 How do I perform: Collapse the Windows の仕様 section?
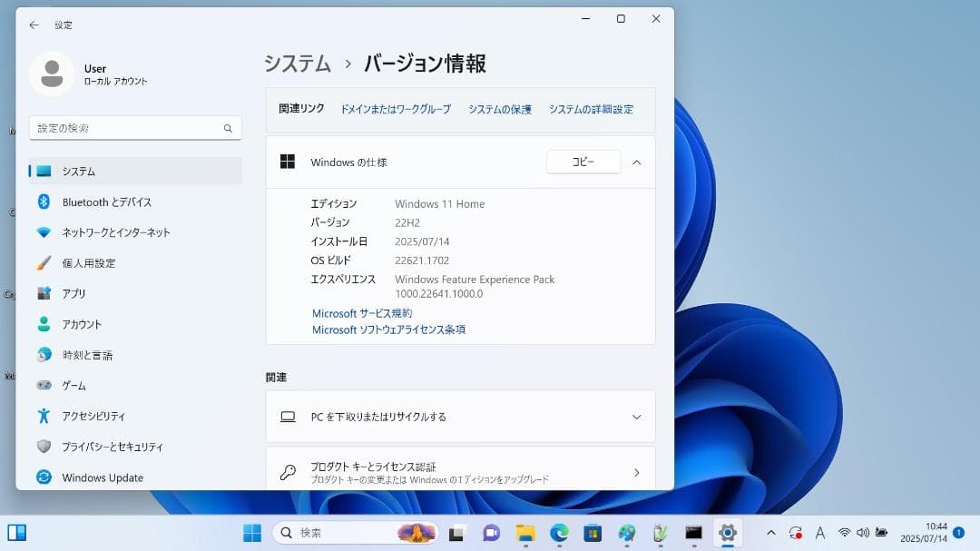[x=636, y=162]
